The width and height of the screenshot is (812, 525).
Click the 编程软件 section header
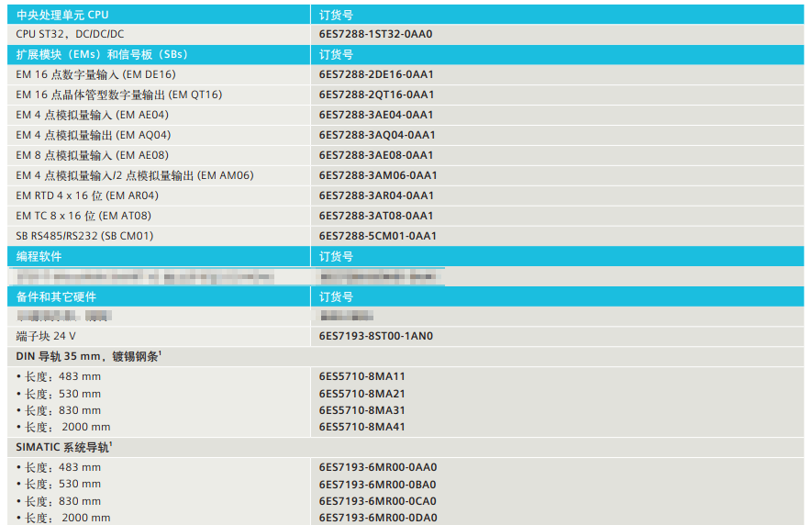click(159, 257)
